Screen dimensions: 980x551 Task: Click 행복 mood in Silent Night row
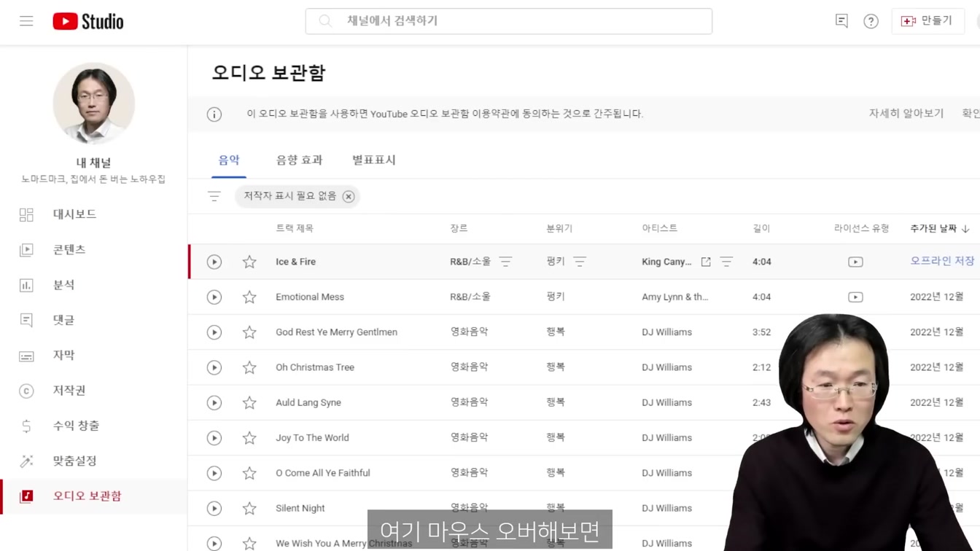[556, 508]
